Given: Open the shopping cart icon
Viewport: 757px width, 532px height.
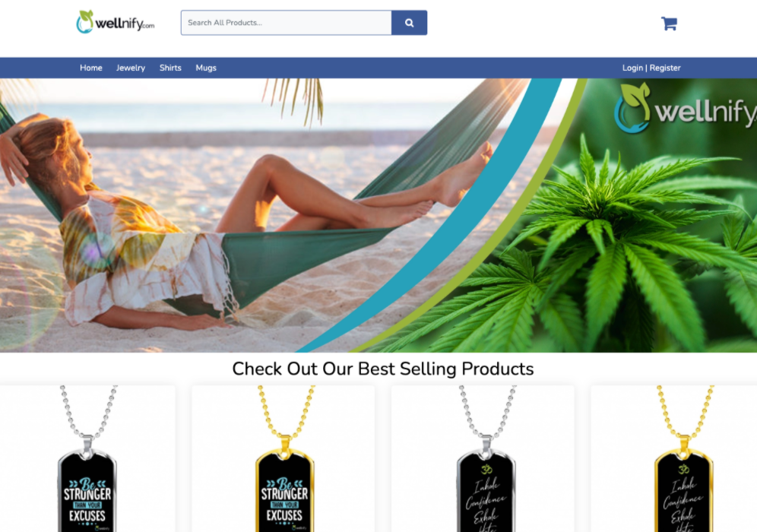Looking at the screenshot, I should coord(669,23).
